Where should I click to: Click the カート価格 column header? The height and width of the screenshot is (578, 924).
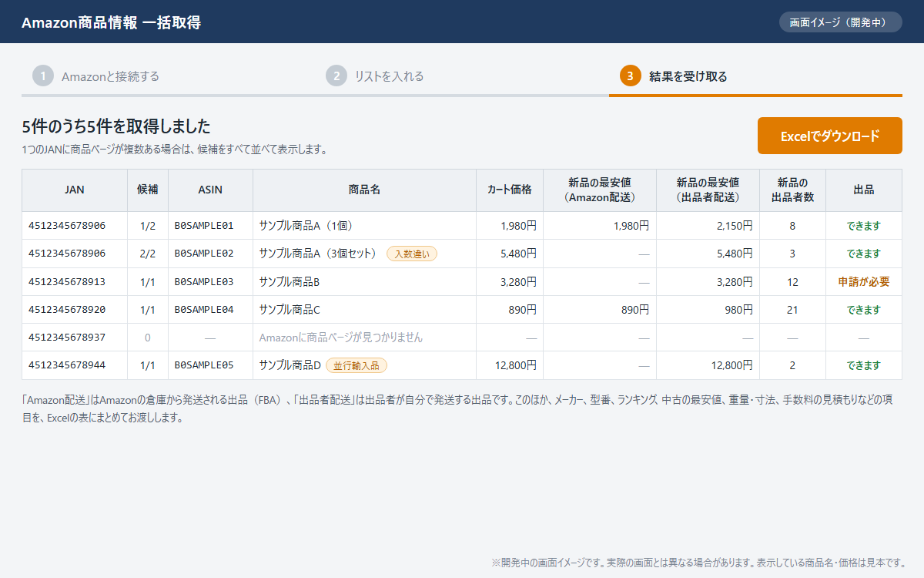pos(510,190)
